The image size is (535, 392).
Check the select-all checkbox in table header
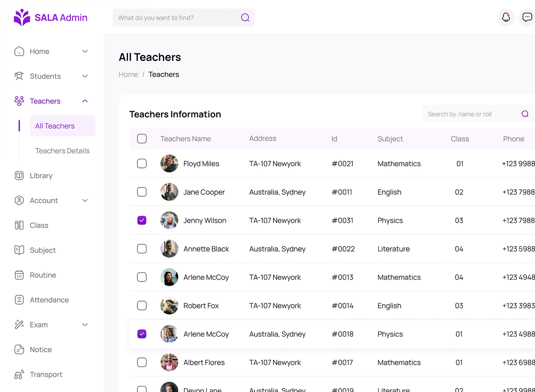coord(142,139)
